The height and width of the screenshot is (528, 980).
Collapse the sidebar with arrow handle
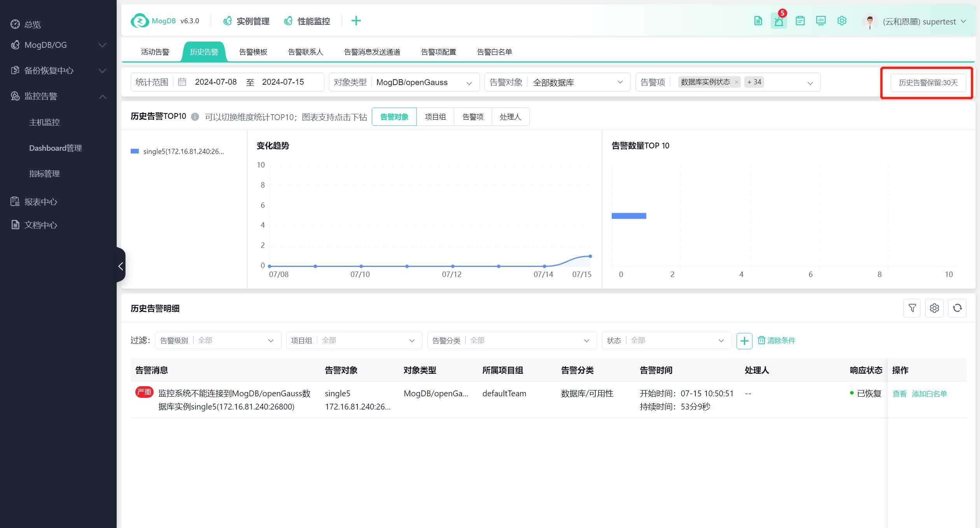pos(121,266)
